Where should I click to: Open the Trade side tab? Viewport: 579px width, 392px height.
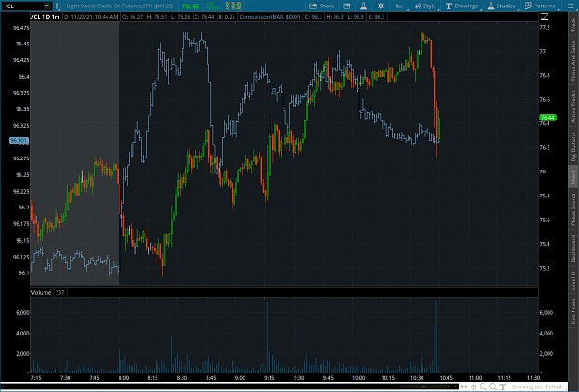click(573, 24)
